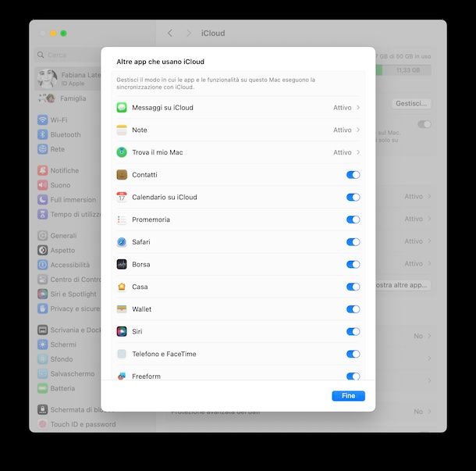Click the Borsa stocks icon
Screen dimensions: 476x471
[122, 264]
